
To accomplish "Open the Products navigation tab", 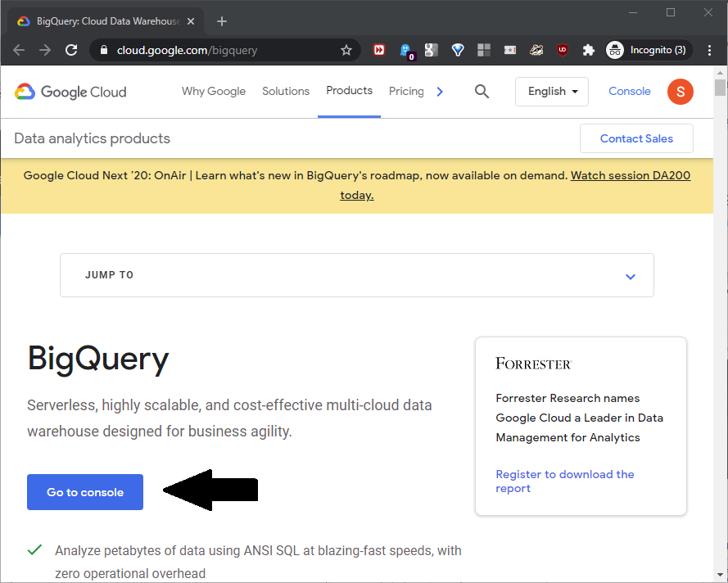I will pyautogui.click(x=349, y=91).
